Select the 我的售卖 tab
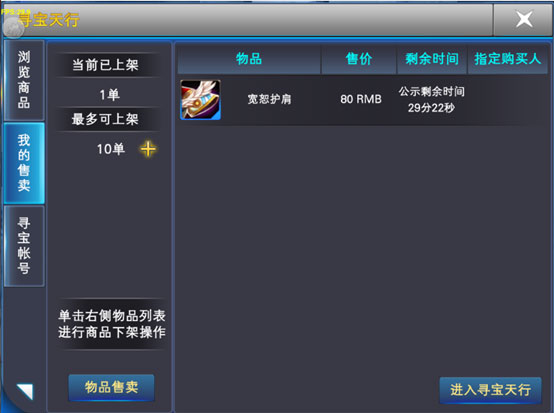554x413 pixels. [x=24, y=163]
